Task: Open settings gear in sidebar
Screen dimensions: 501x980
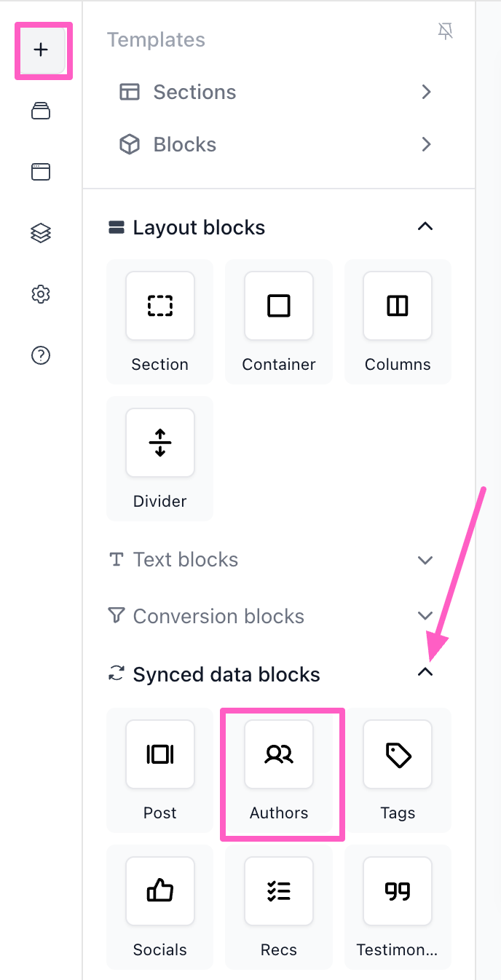Action: tap(41, 294)
